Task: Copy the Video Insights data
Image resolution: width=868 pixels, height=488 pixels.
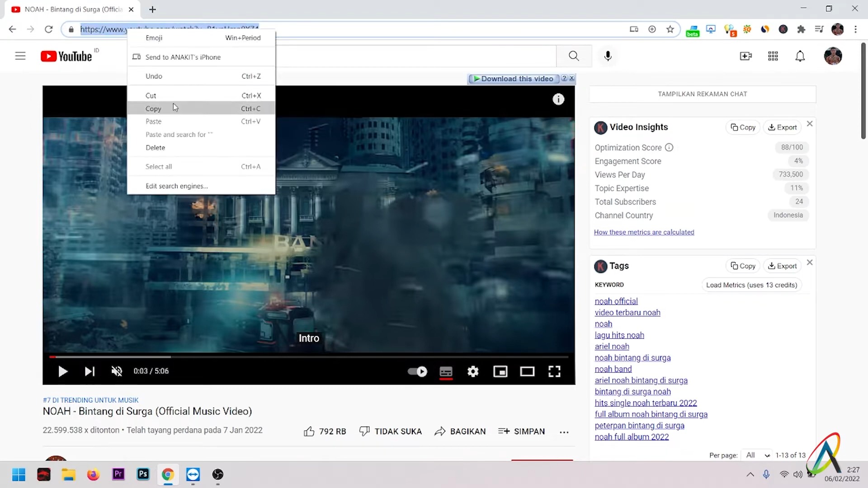Action: pyautogui.click(x=743, y=127)
